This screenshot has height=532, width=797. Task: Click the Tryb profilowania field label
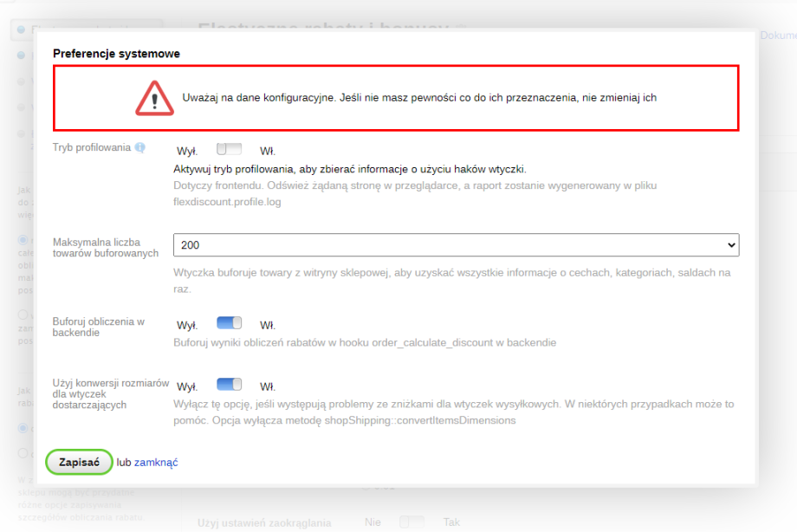(x=92, y=147)
